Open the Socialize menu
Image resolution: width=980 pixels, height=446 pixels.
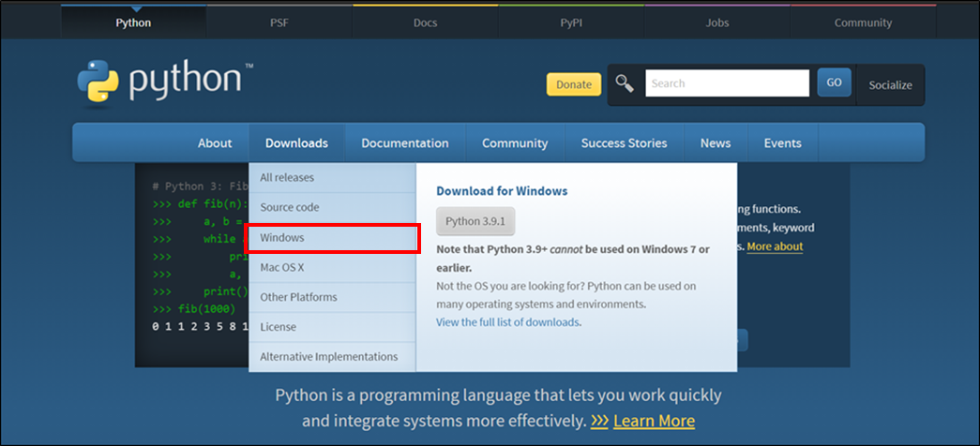tap(891, 85)
